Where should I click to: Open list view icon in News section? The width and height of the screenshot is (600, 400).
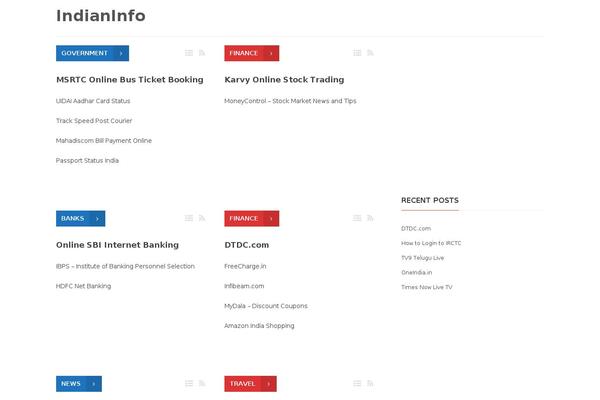tap(189, 384)
